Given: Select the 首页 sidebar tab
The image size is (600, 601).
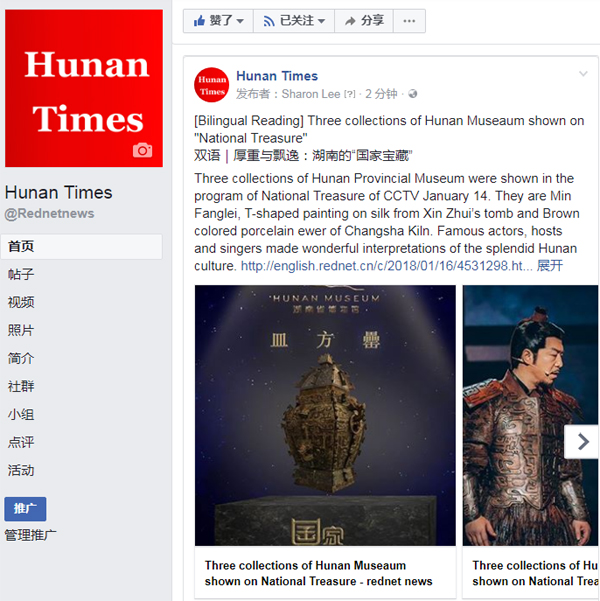Looking at the screenshot, I should (82, 246).
